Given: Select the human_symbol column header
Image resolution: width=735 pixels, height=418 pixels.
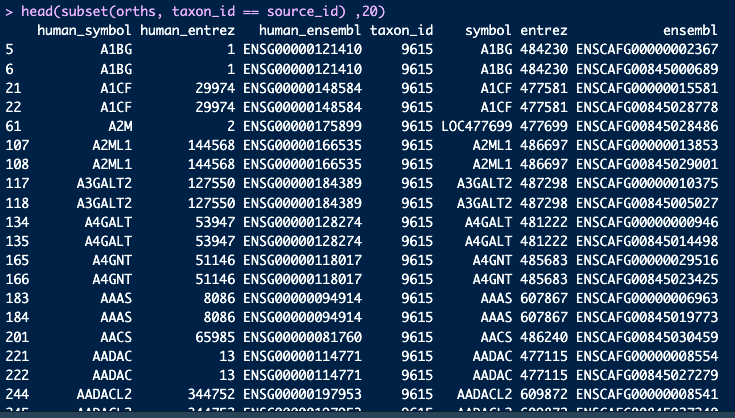Looking at the screenshot, I should (84, 31).
